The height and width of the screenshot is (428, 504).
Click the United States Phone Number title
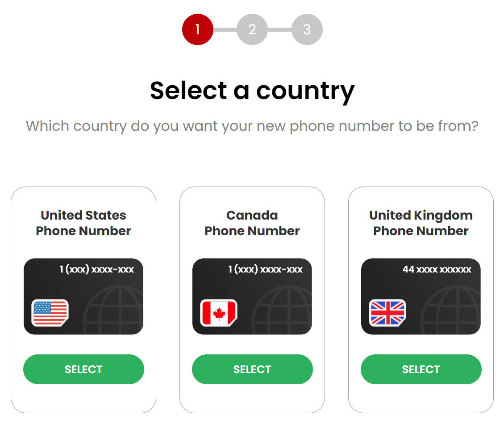(83, 223)
